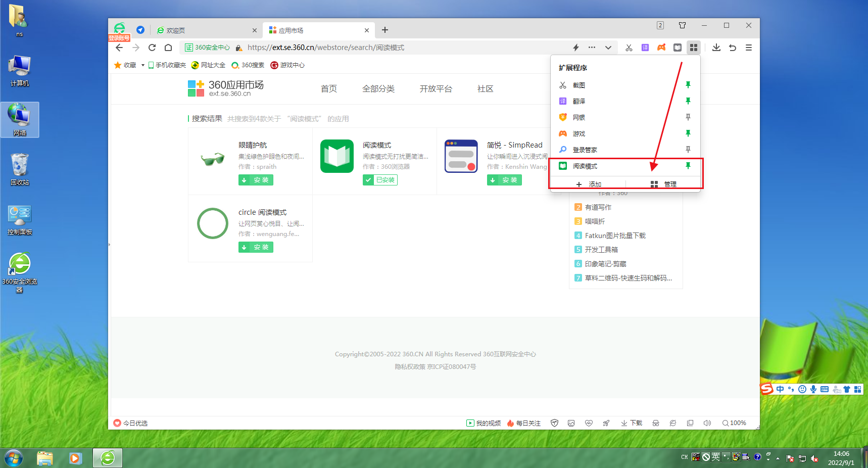Viewport: 868px width, 468px height.
Task: Adjust page zoom 100% control
Action: (734, 423)
